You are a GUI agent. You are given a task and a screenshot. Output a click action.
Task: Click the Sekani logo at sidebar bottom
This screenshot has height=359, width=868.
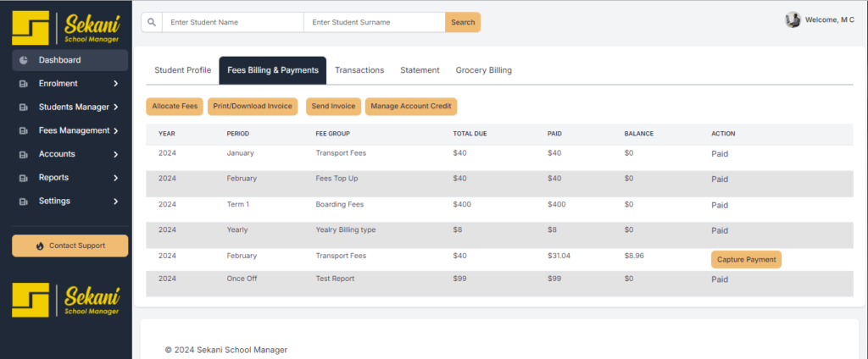[66, 300]
